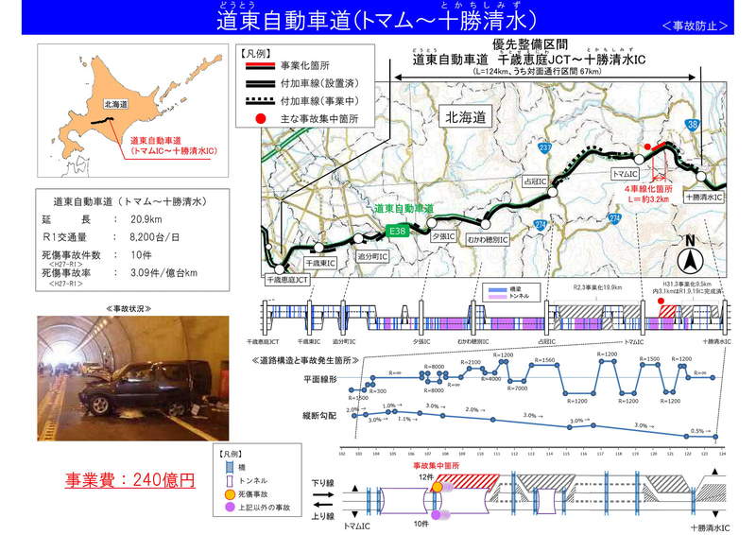Click the red 4車線化箇所 annotation
This screenshot has height=535, width=756.
[x=648, y=194]
